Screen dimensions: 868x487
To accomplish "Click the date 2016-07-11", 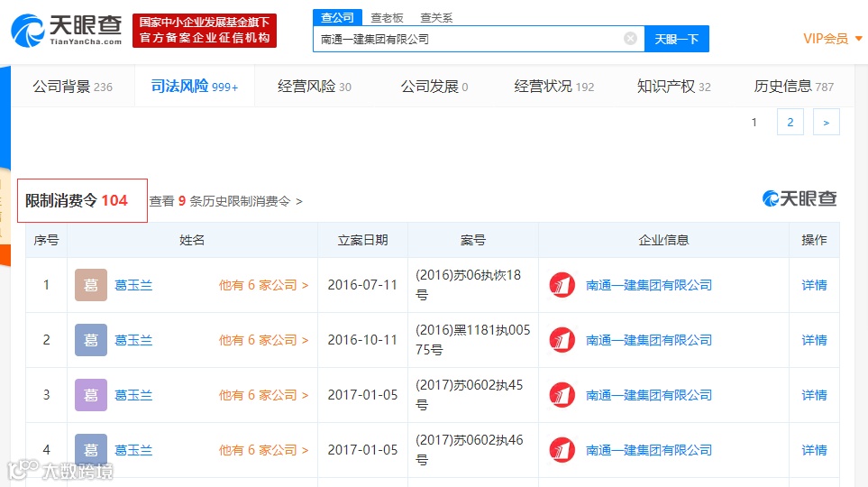I will [x=362, y=285].
